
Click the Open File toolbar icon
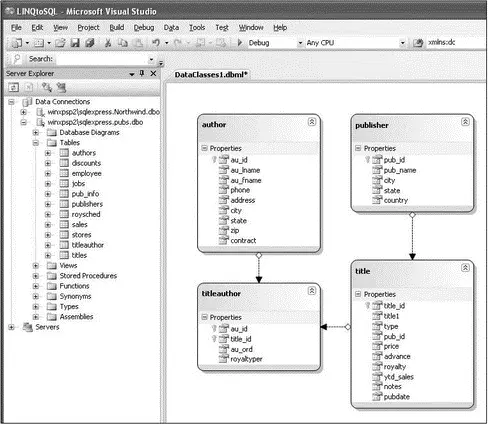coord(60,43)
